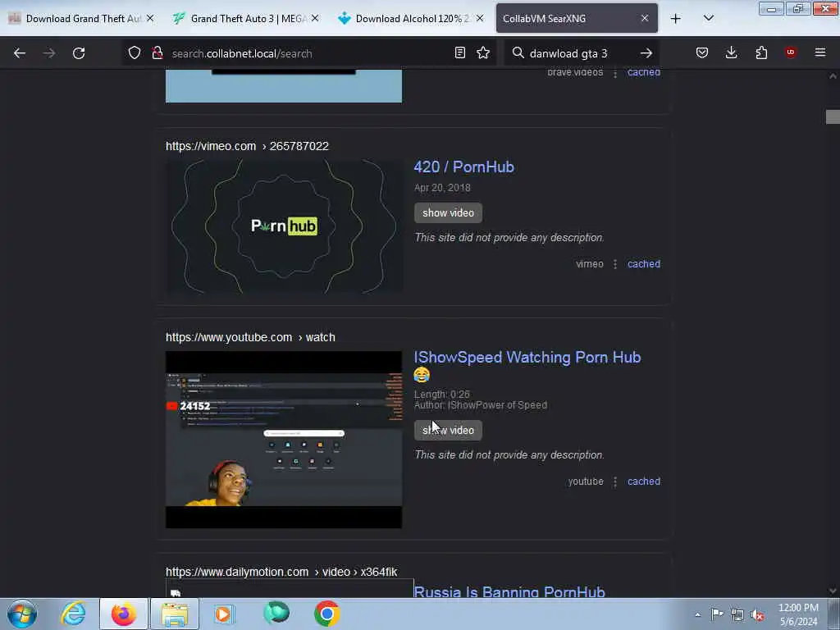Open Google Chrome from the taskbar
This screenshot has width=840, height=630.
click(326, 614)
